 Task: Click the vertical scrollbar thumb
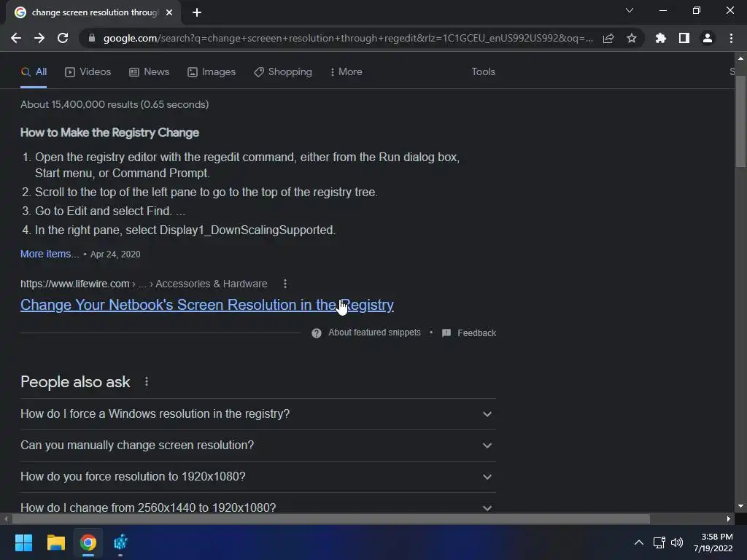coord(740,122)
